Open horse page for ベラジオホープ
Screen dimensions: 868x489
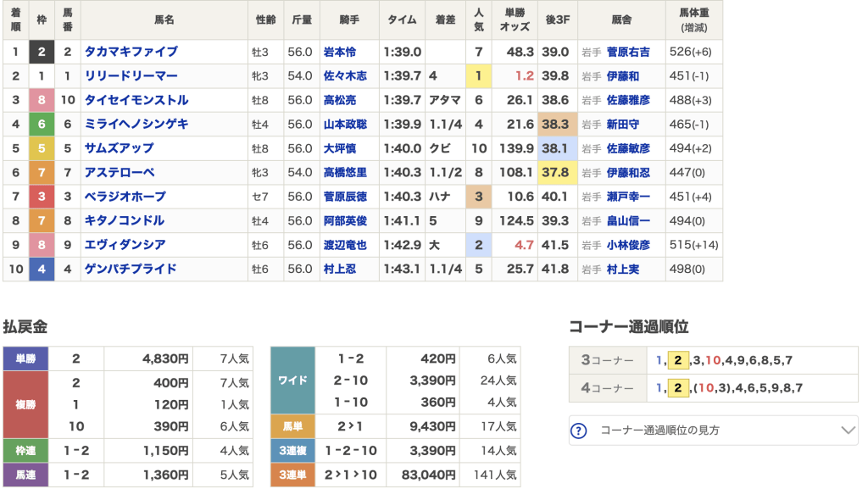click(125, 197)
